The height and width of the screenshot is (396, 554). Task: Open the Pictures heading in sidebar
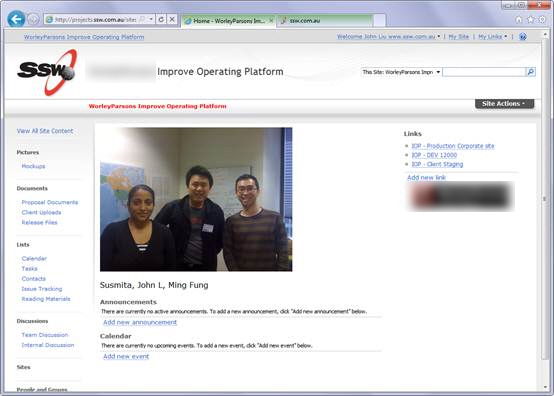pyautogui.click(x=28, y=152)
